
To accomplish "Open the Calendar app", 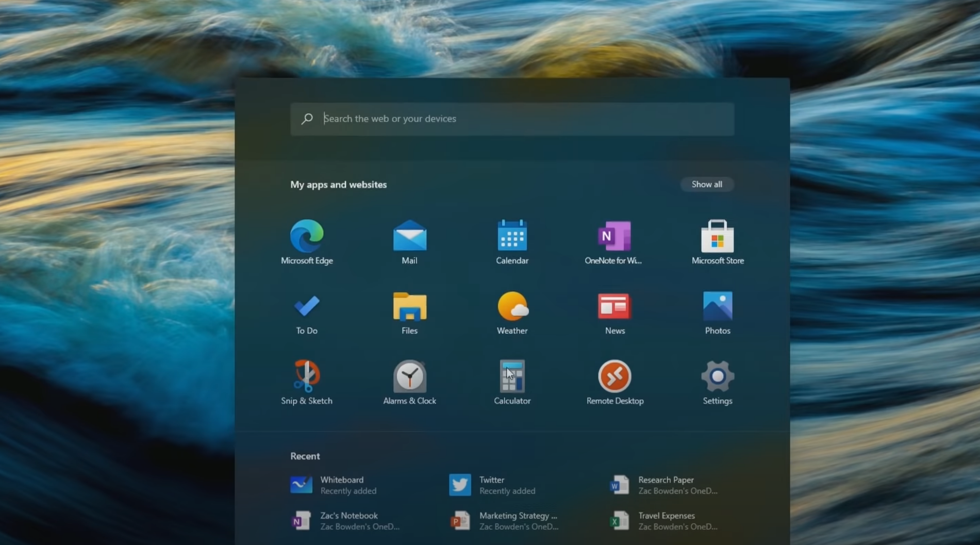I will coord(511,242).
